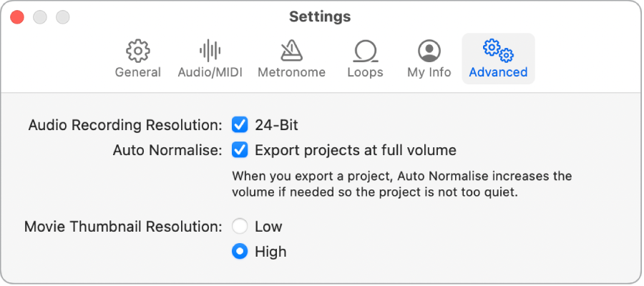Select the Advanced double-gear icon
Image resolution: width=644 pixels, height=286 pixels.
pos(498,51)
